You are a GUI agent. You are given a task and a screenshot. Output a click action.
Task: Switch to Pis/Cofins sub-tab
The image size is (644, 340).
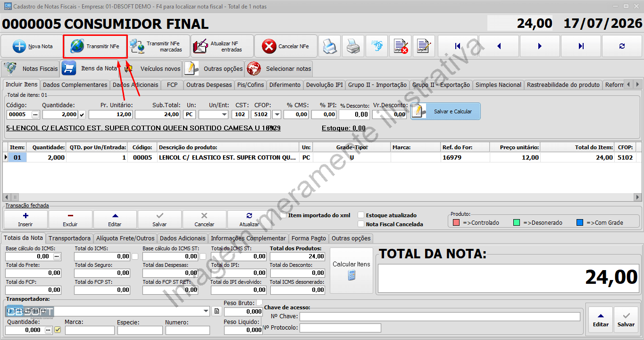(x=251, y=85)
